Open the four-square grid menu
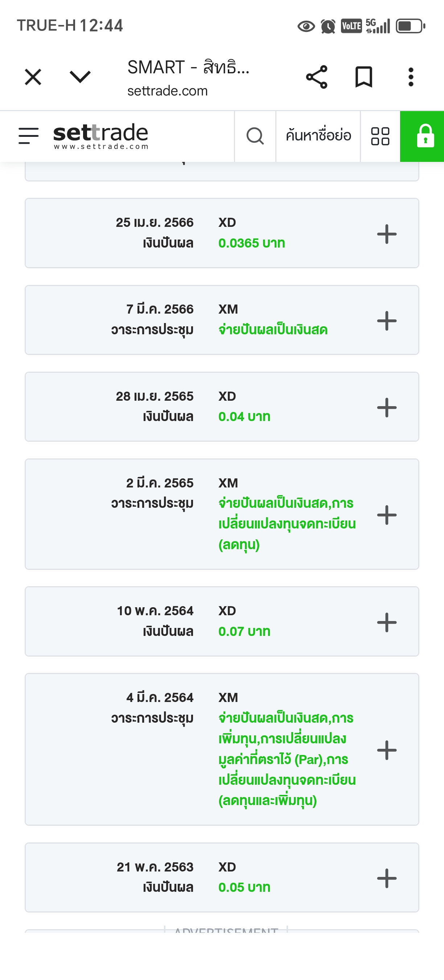This screenshot has height=980, width=444. (380, 136)
